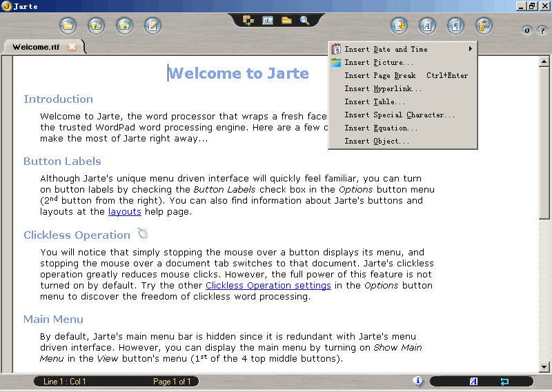Viewport: 552px width, 392px height.
Task: Click the Button Labels heading
Action: tap(62, 161)
